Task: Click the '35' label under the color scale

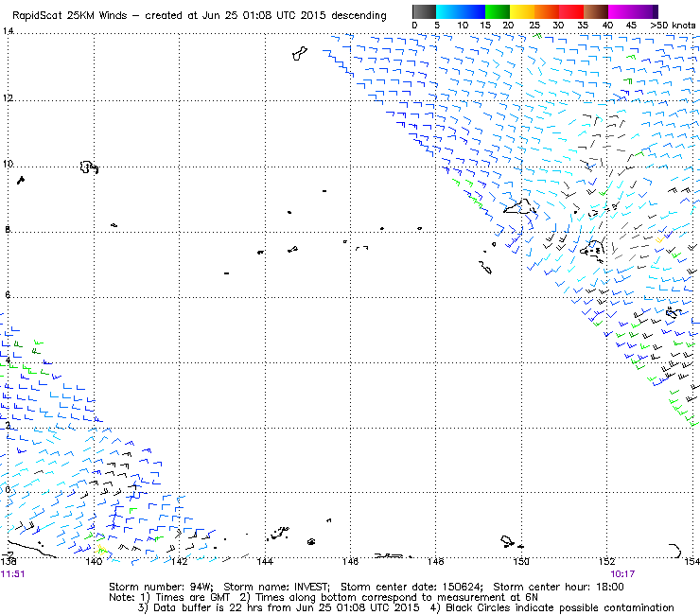Action: coord(583,26)
